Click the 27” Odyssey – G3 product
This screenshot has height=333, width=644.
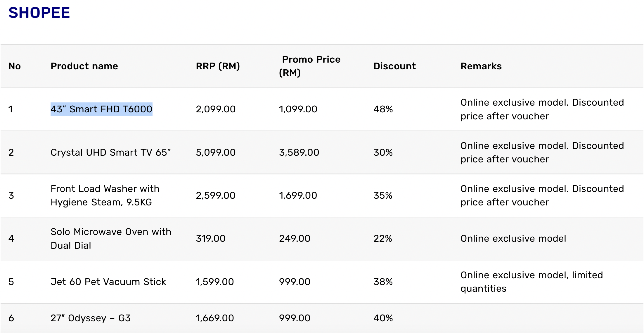tap(90, 318)
